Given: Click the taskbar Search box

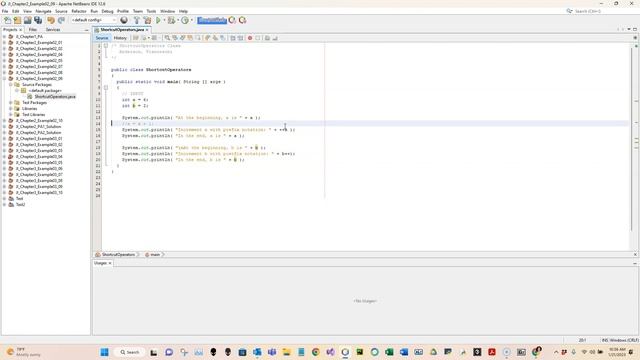Looking at the screenshot, I should [129, 352].
